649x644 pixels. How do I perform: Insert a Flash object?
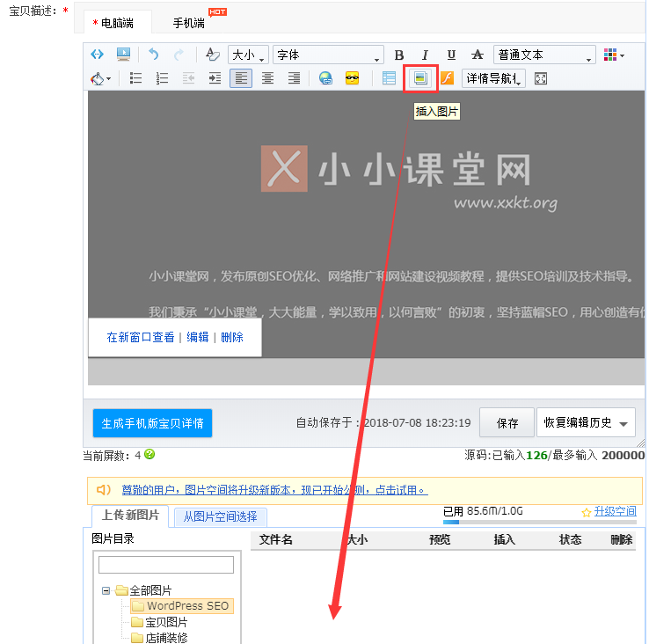coord(447,77)
